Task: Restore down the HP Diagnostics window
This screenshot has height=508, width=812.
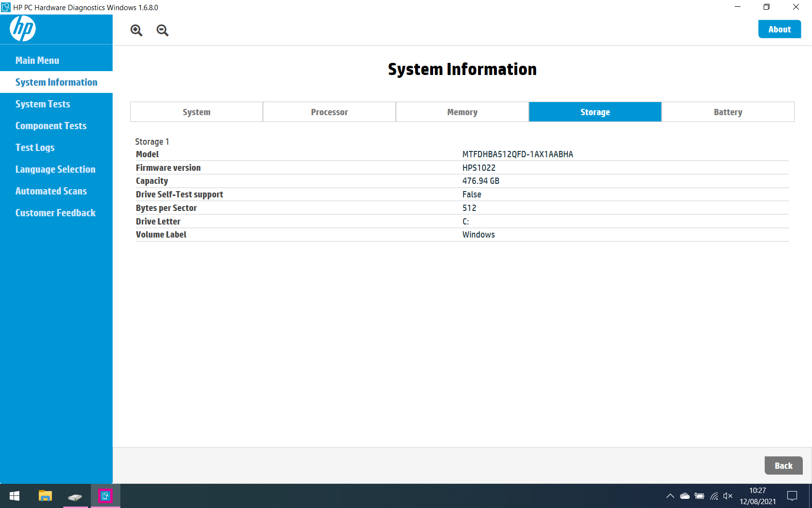Action: 767,7
